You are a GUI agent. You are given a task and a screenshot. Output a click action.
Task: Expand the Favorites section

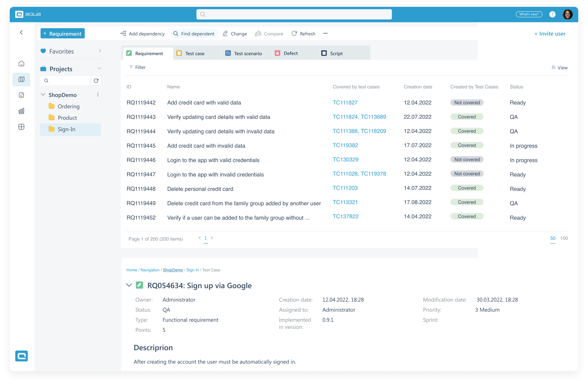coord(100,51)
